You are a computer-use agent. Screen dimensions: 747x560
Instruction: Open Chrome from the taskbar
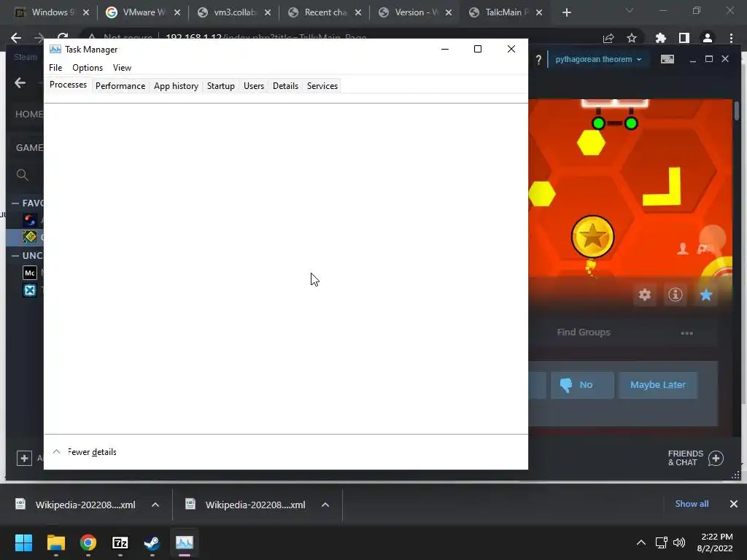(x=88, y=542)
